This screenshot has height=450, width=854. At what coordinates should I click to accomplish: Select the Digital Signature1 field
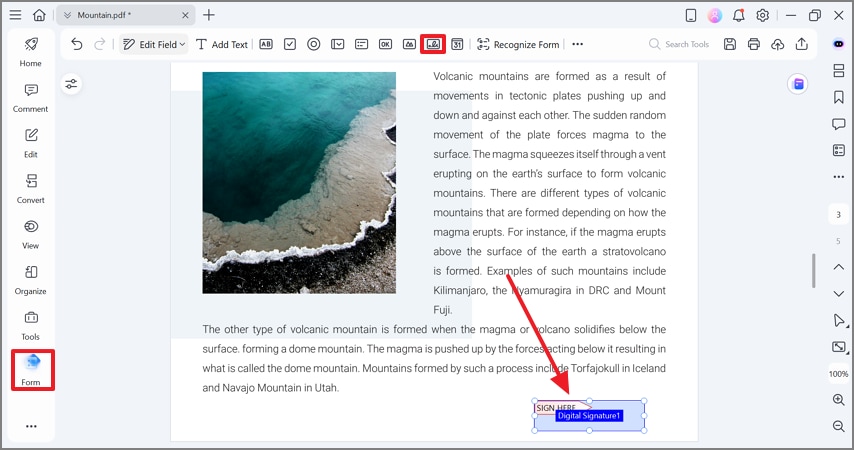[x=589, y=416]
